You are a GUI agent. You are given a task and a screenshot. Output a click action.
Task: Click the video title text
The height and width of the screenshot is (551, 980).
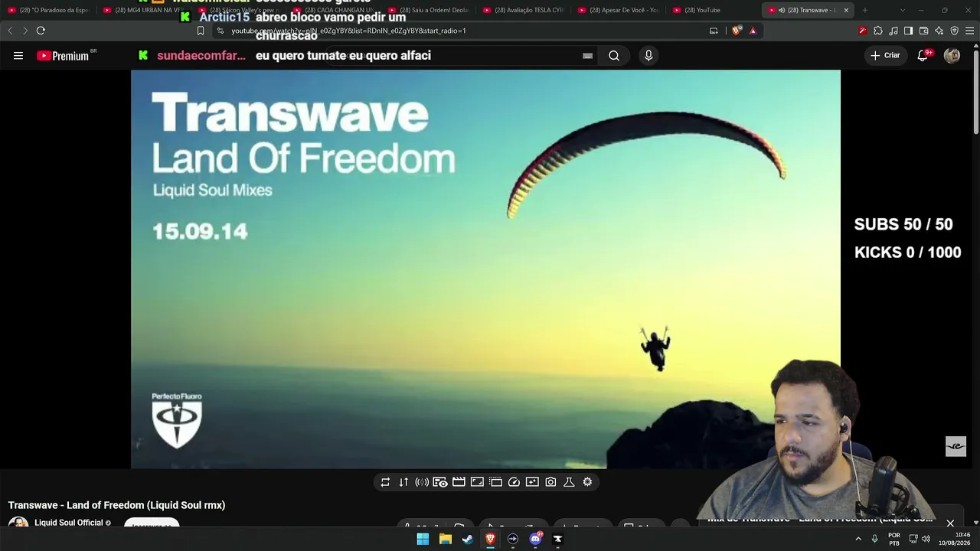coord(116,505)
